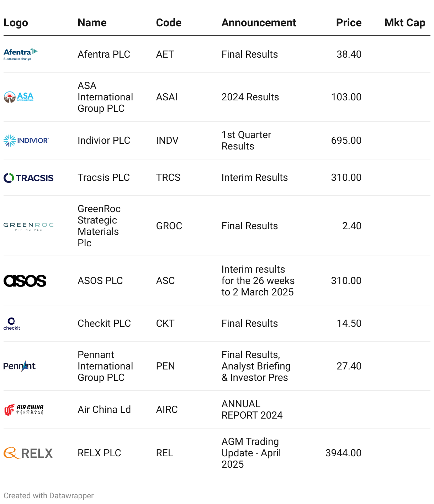
Task: Click the GreenRoc Mining logo
Action: click(x=28, y=226)
